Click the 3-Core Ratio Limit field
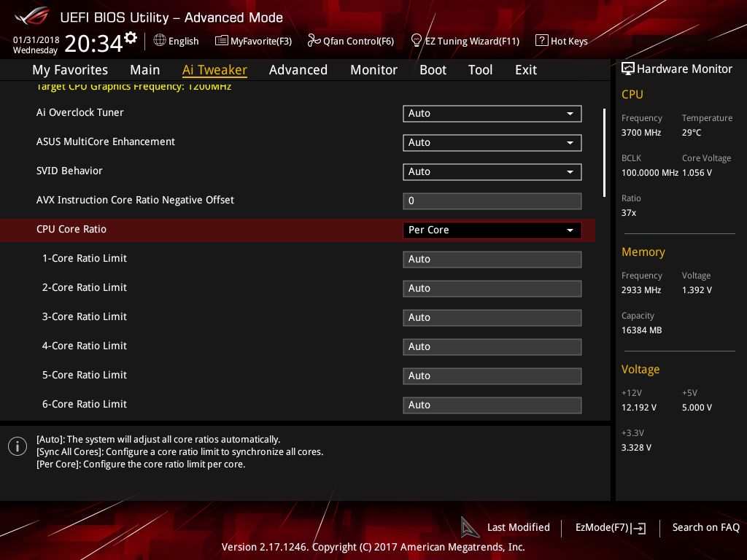 tap(492, 318)
